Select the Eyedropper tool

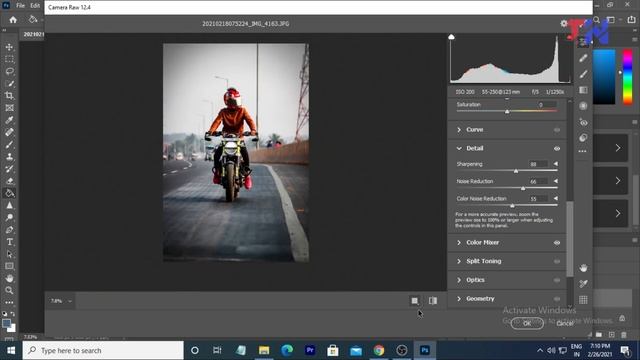coord(9,120)
